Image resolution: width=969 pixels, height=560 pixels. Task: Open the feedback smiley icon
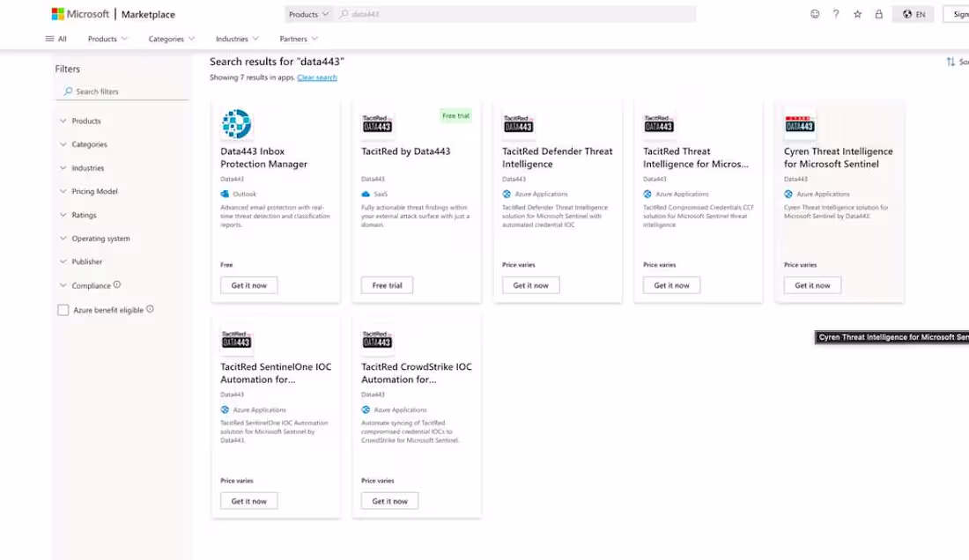815,13
